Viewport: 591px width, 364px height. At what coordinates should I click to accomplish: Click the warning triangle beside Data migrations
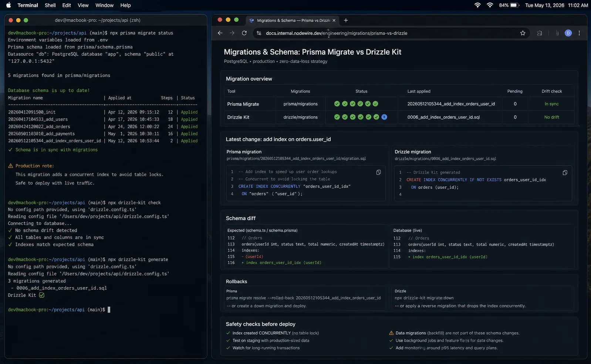tap(391, 333)
